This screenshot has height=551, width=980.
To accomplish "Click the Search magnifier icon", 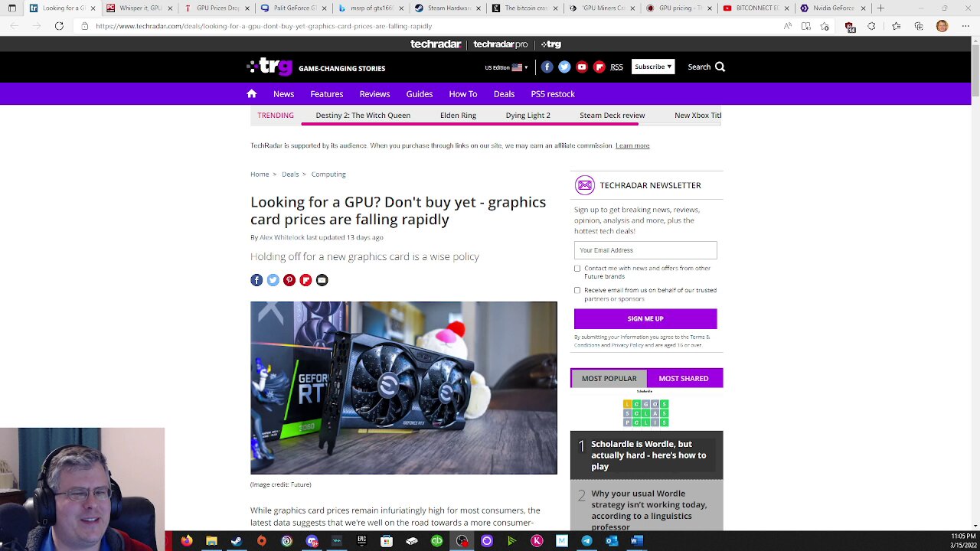I will click(720, 67).
